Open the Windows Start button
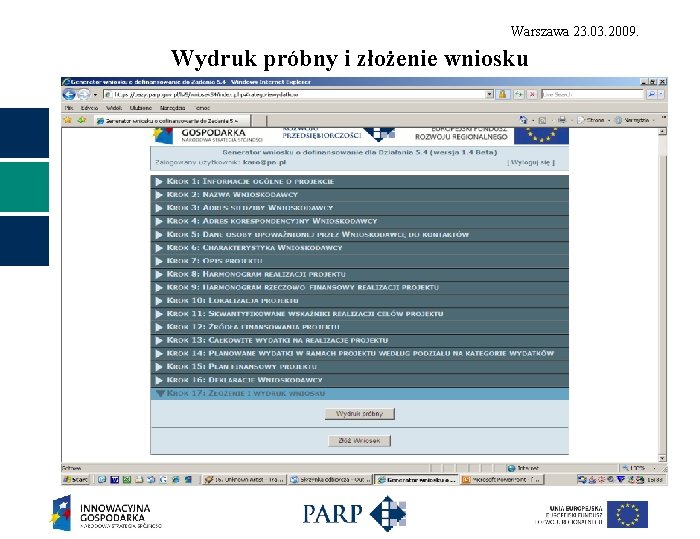The height and width of the screenshot is (539, 700). pos(76,480)
